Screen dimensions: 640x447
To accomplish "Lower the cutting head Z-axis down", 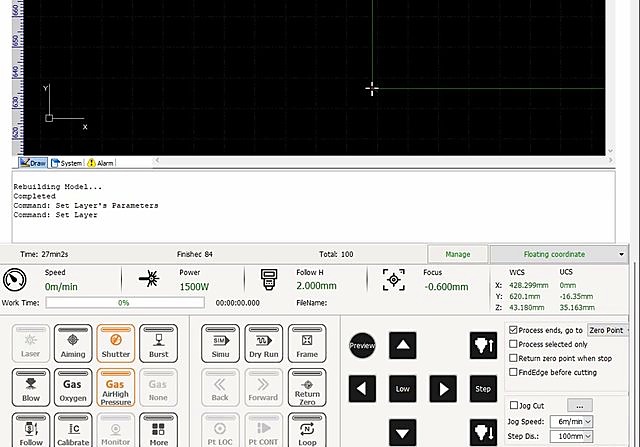I will coord(483,432).
